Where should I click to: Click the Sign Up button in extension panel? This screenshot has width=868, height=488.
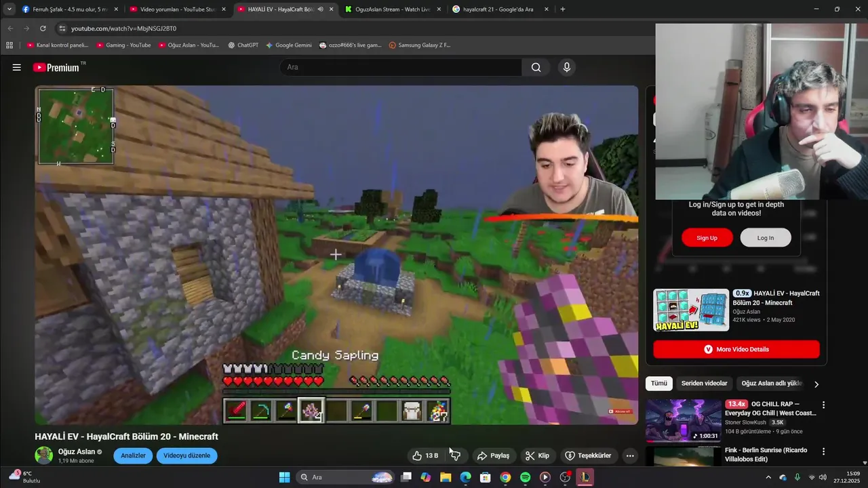[707, 238]
